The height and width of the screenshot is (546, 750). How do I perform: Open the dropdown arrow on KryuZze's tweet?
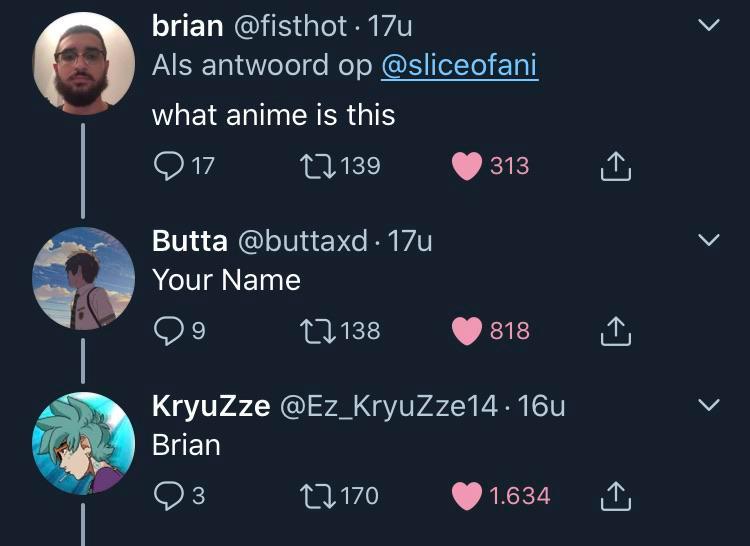coord(707,405)
